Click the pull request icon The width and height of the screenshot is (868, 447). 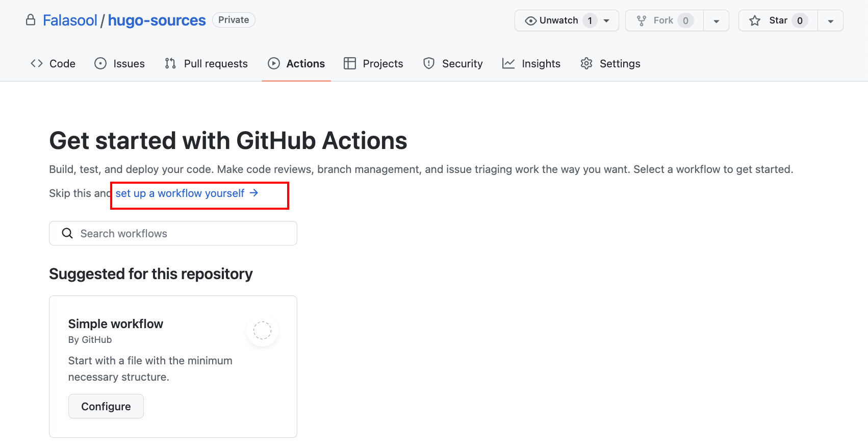coord(170,63)
